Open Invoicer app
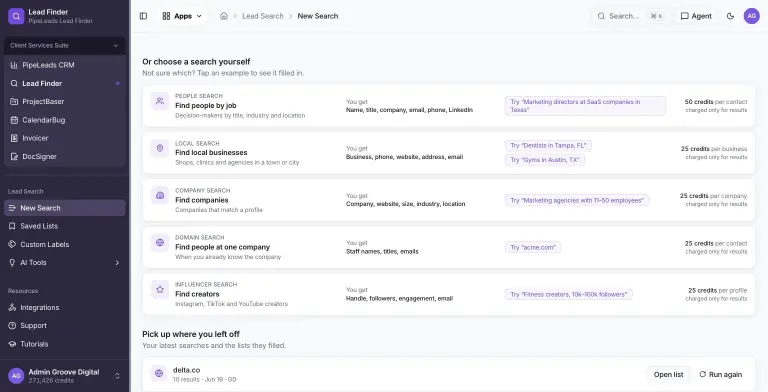The height and width of the screenshot is (392, 768). pos(64,138)
